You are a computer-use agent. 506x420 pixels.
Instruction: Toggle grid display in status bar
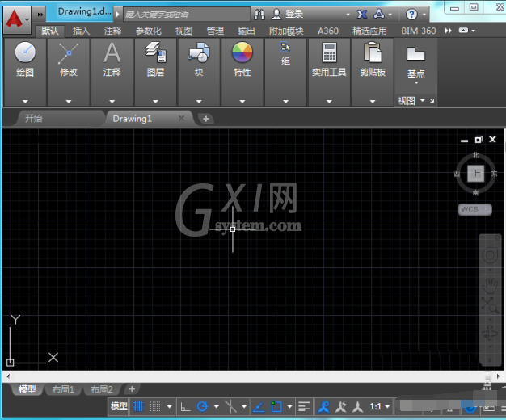[x=138, y=406]
